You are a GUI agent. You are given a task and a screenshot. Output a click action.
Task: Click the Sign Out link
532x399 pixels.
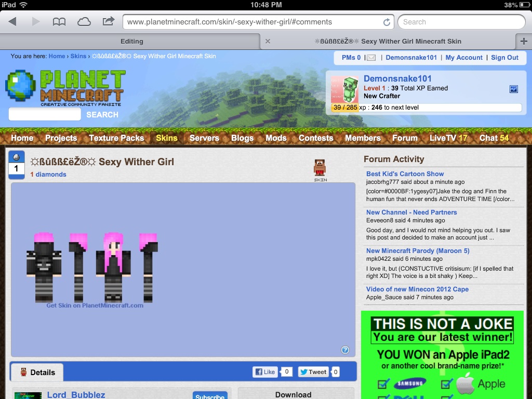(504, 58)
